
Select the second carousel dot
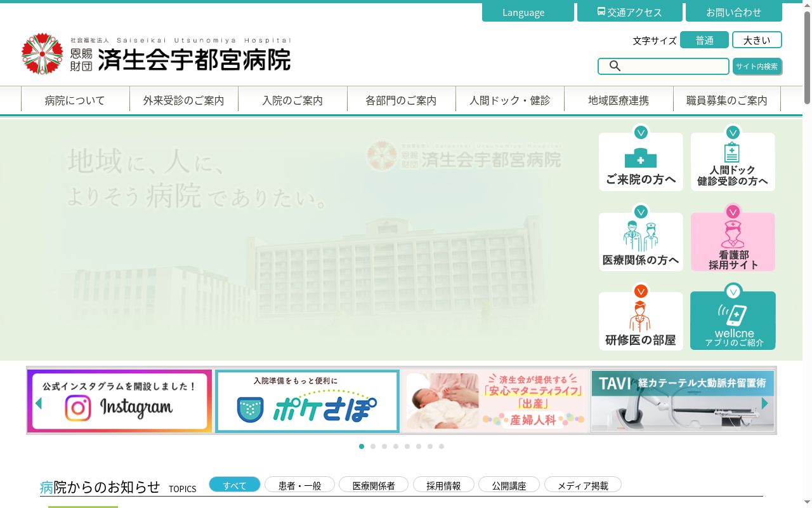(x=373, y=446)
